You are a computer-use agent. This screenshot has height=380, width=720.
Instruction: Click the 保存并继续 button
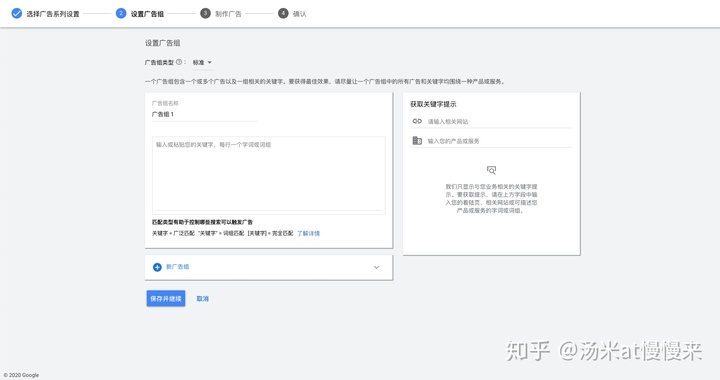pos(166,298)
